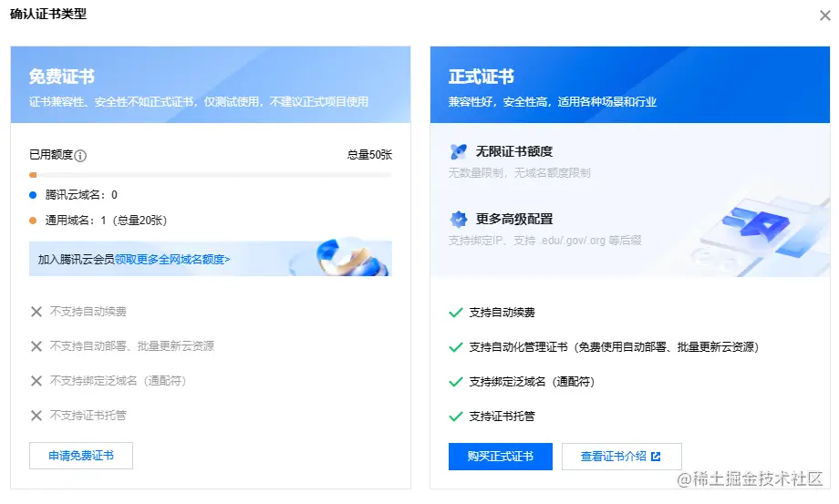Image resolution: width=839 pixels, height=504 pixels.
Task: Click the 更多高级配置 badge icon
Action: click(x=458, y=219)
